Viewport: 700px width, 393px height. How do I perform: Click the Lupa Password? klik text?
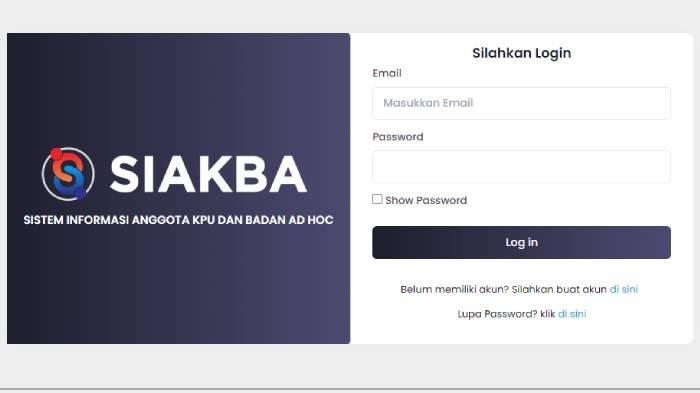point(506,314)
